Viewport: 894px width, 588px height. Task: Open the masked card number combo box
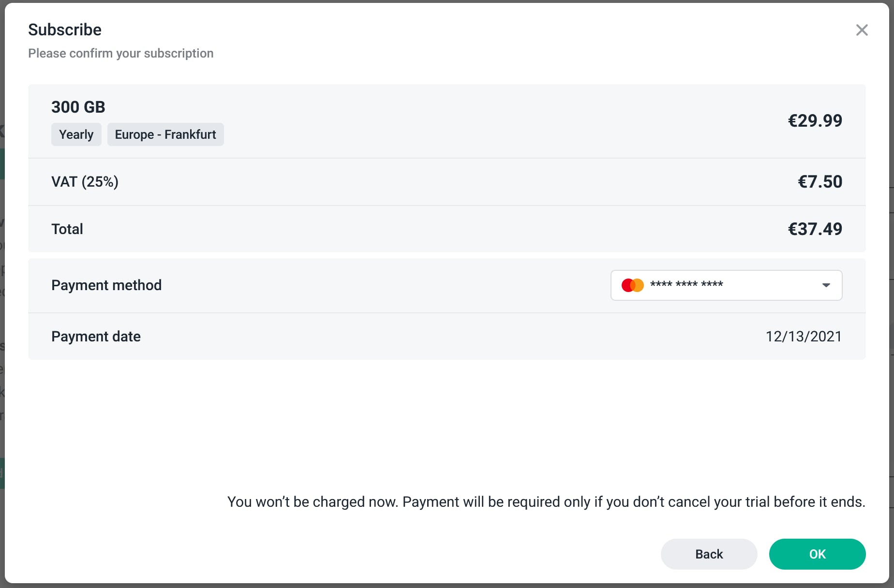[x=726, y=285]
